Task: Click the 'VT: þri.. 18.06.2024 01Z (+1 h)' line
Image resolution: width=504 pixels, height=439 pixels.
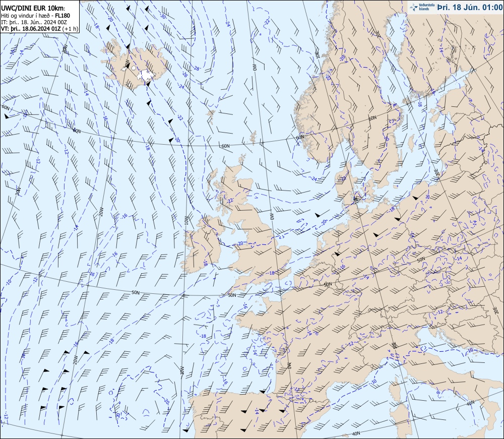Action: [39, 28]
